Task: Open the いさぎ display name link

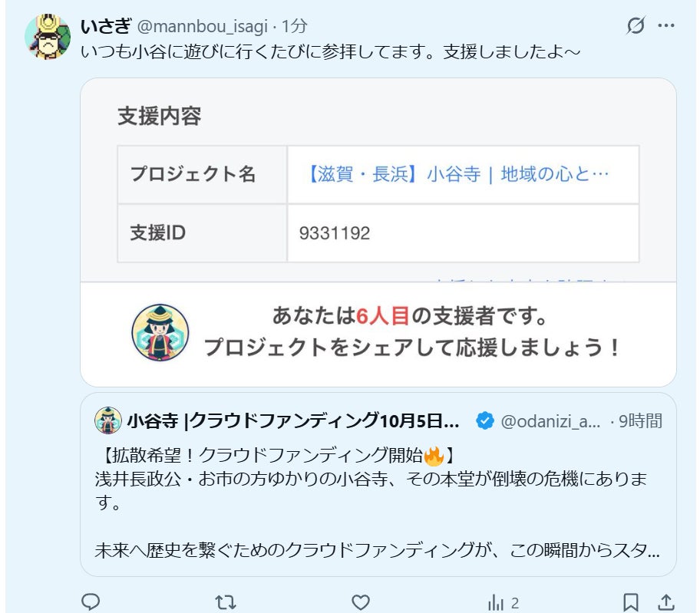Action: pyautogui.click(x=106, y=26)
